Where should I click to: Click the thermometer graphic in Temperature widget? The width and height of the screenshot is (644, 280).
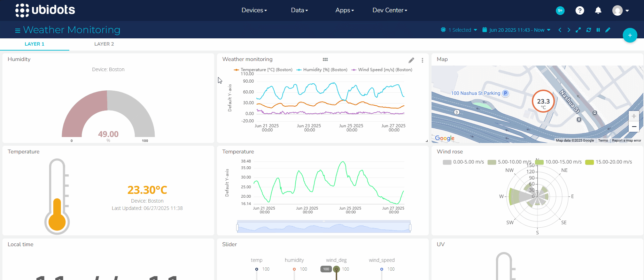pos(57,196)
